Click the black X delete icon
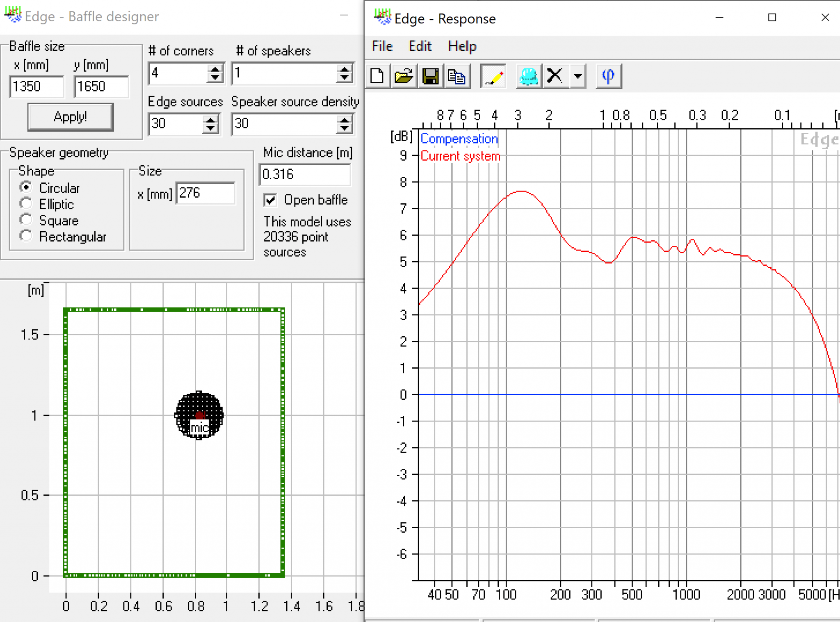This screenshot has height=622, width=840. (x=555, y=76)
